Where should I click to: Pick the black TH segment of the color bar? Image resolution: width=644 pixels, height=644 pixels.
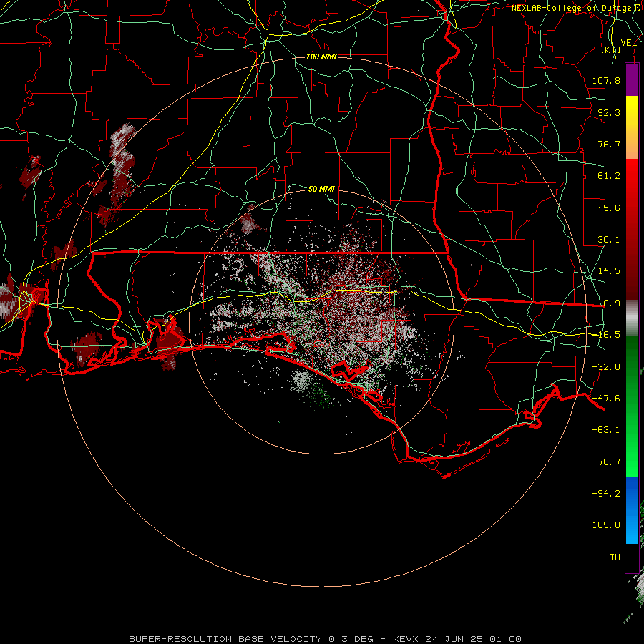[632, 557]
